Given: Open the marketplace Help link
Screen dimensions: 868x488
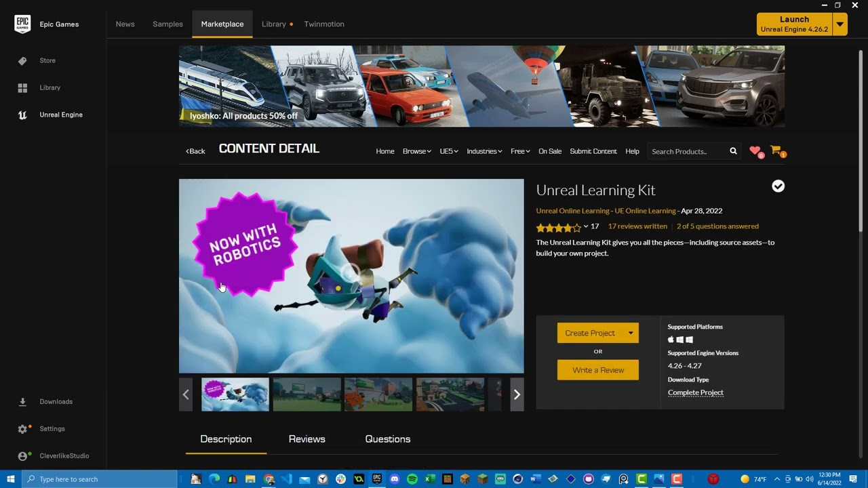Looking at the screenshot, I should tap(632, 151).
